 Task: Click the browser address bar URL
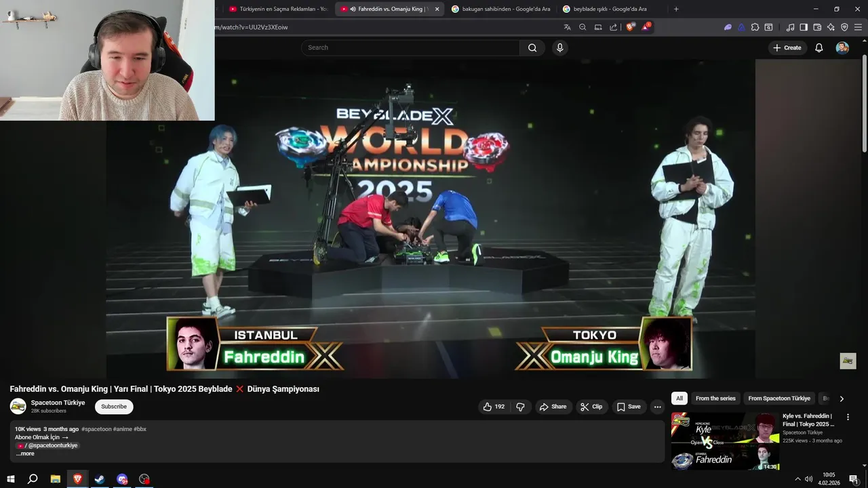251,27
